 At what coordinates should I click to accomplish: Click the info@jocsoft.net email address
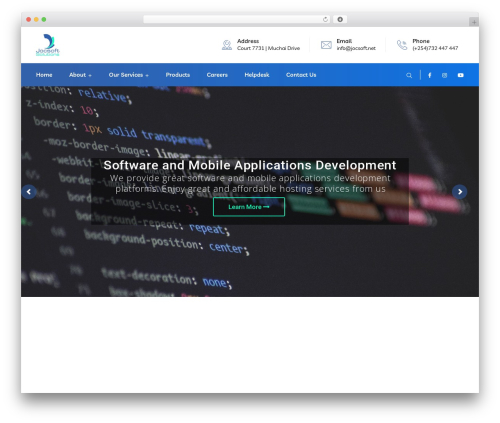[x=356, y=48]
